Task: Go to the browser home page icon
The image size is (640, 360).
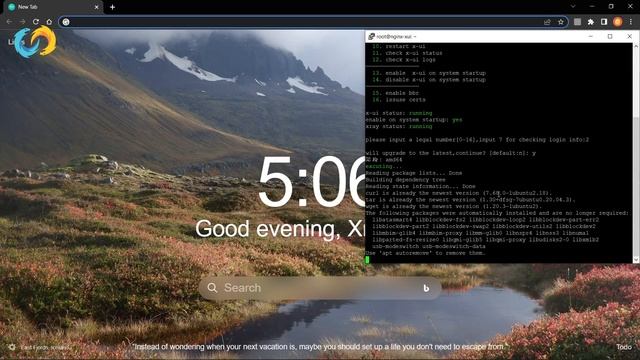Action: click(x=49, y=22)
